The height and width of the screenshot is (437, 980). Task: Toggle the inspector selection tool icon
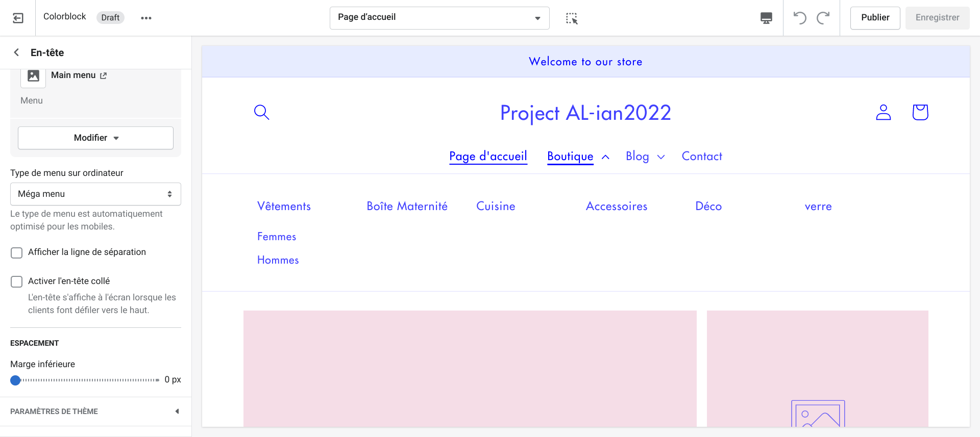point(572,18)
